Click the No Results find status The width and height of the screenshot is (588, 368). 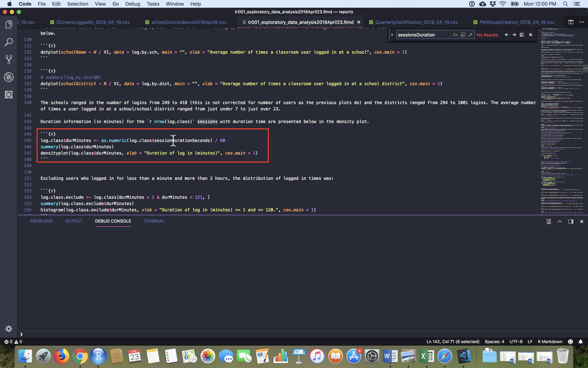pos(487,35)
